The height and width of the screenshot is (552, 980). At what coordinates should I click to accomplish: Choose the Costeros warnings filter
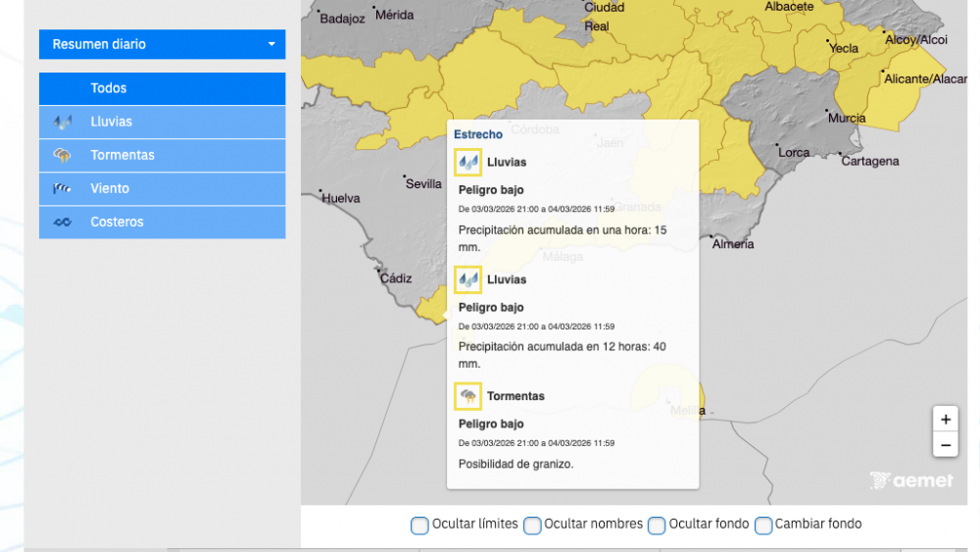[x=162, y=222]
